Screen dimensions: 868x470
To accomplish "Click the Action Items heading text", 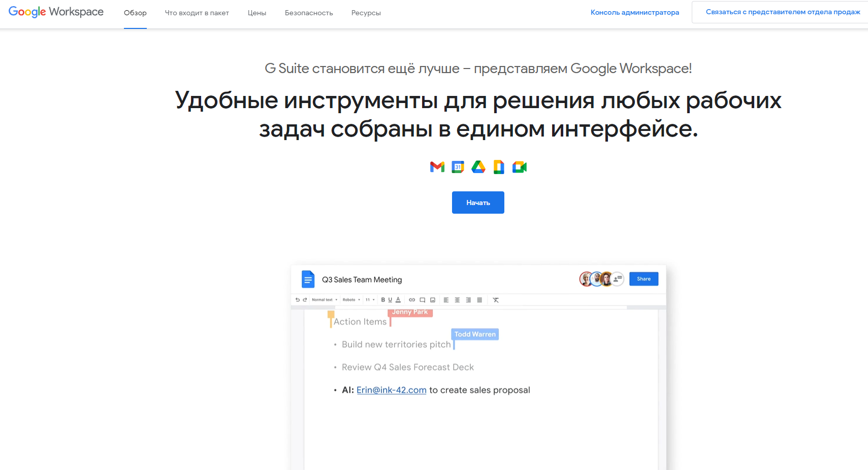I will click(360, 322).
